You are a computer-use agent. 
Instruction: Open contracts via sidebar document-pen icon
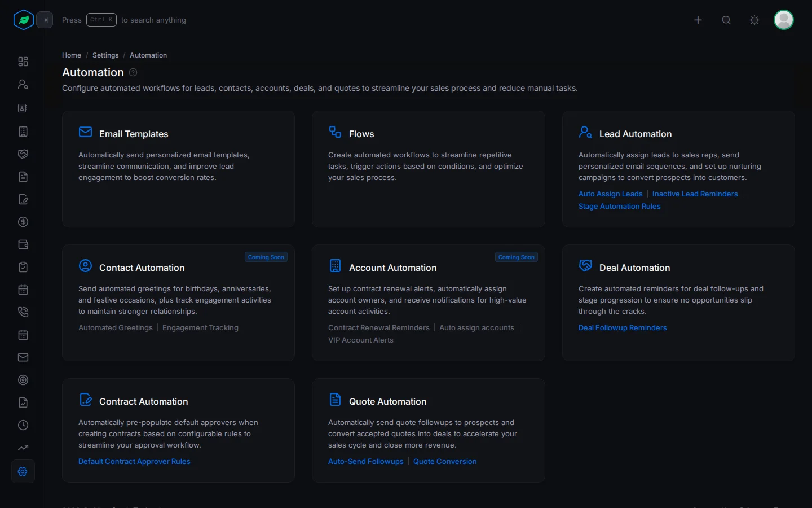click(23, 199)
